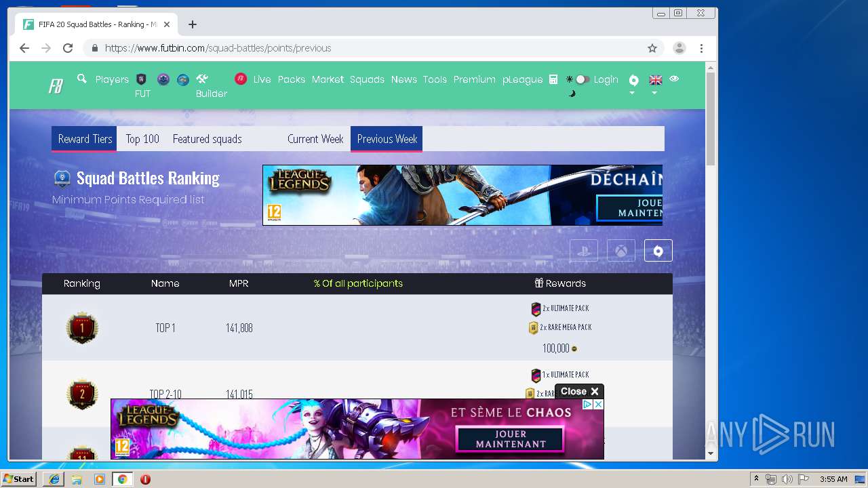The width and height of the screenshot is (868, 488).
Task: Open the Market menu
Action: 328,79
